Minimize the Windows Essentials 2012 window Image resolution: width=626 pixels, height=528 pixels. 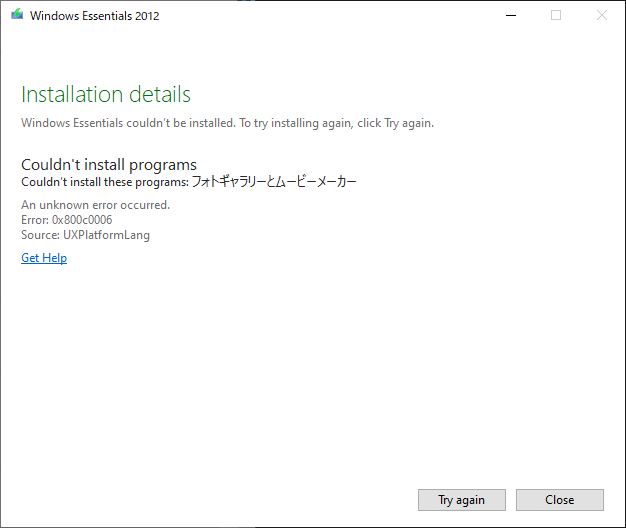click(511, 15)
